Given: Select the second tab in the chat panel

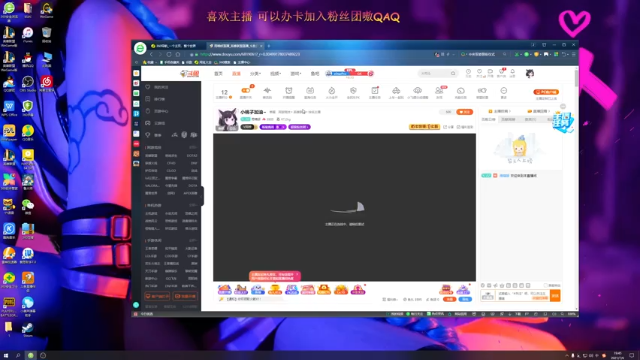Looking at the screenshot, I should click(508, 119).
